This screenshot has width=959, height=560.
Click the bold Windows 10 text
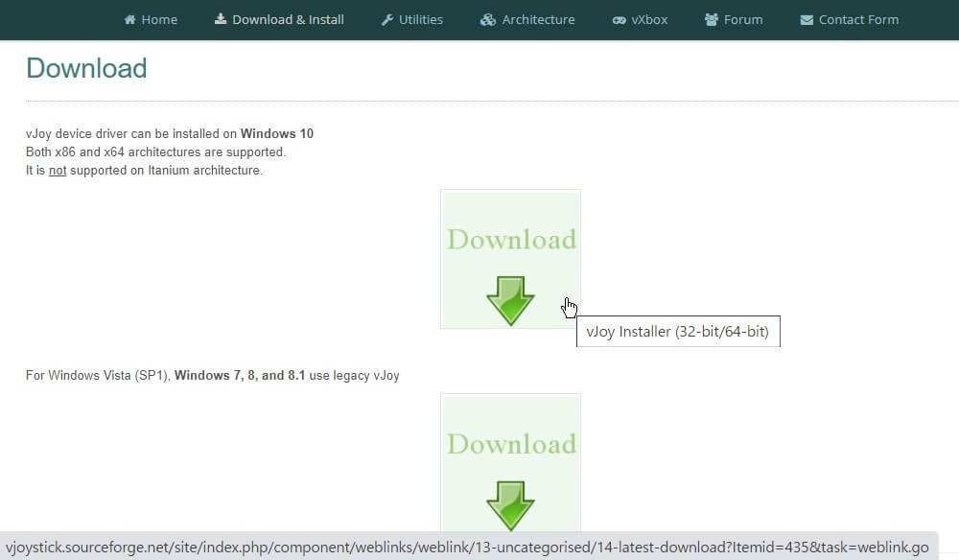[x=276, y=133]
